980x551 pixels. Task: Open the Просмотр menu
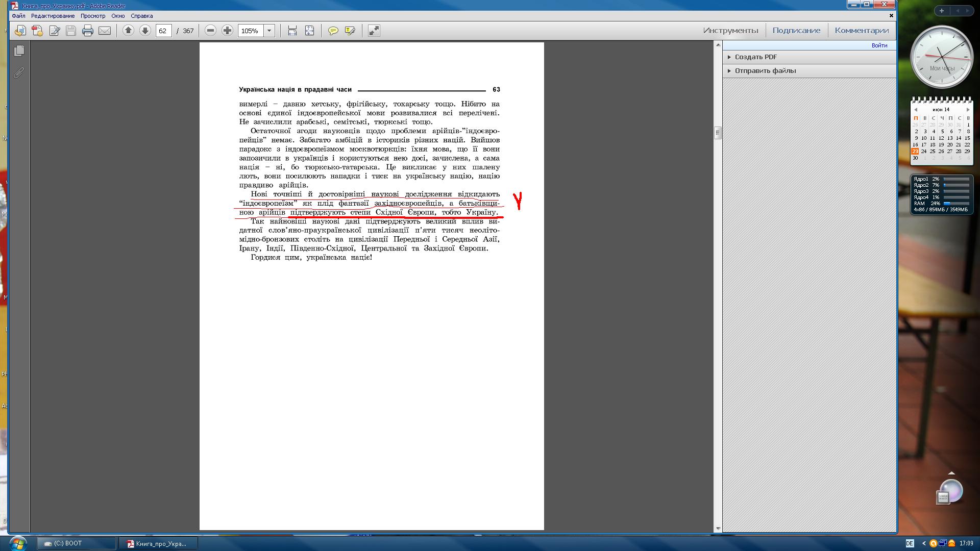pos(92,16)
